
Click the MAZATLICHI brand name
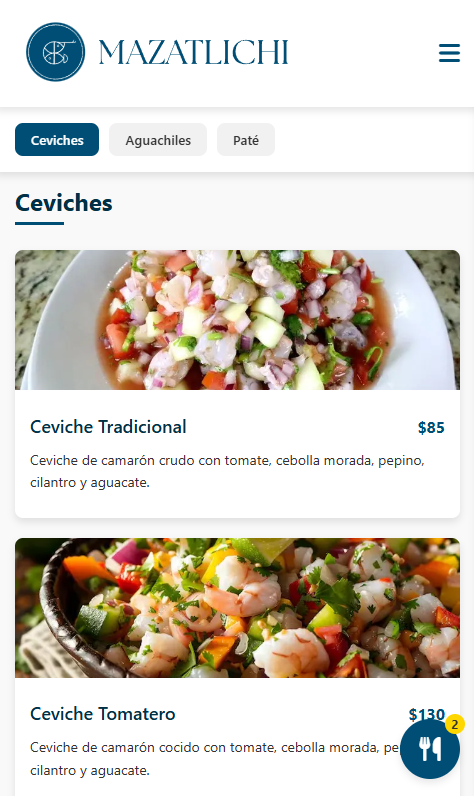pos(193,52)
